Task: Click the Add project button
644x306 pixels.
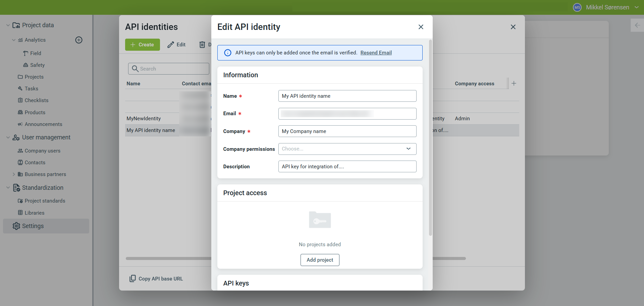Action: click(x=320, y=260)
